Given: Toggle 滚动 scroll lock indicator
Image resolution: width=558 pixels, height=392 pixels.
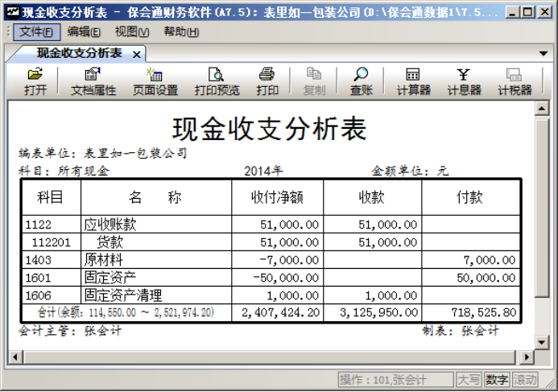Looking at the screenshot, I should [524, 380].
